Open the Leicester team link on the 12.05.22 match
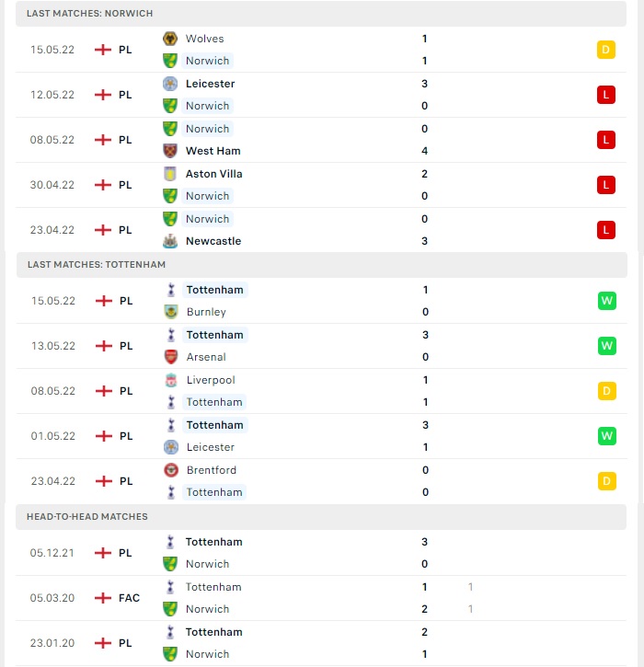644x667 pixels. coord(210,84)
